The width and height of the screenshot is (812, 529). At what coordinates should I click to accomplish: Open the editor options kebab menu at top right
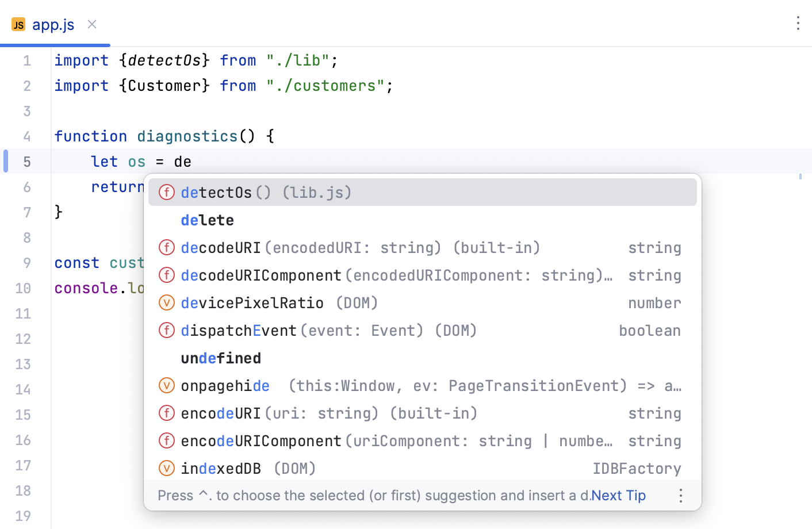[x=798, y=24]
